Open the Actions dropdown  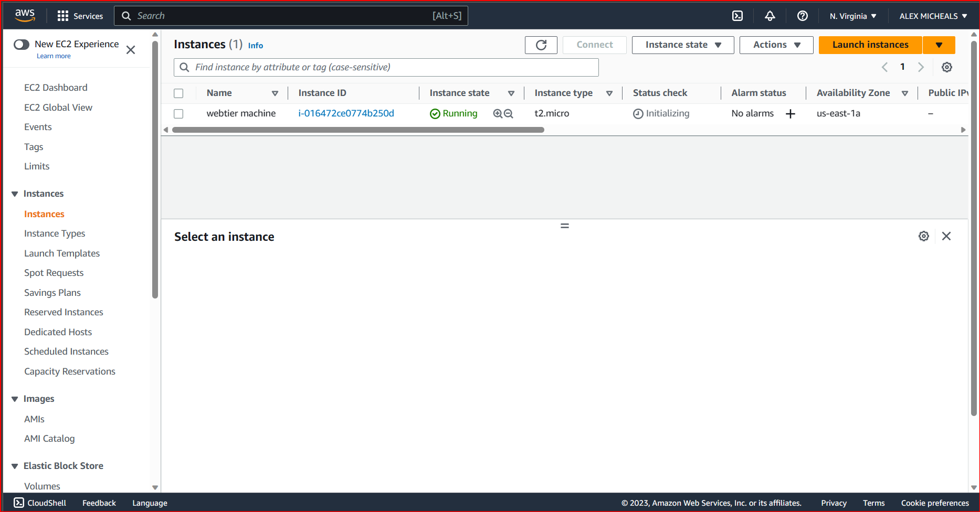[776, 45]
